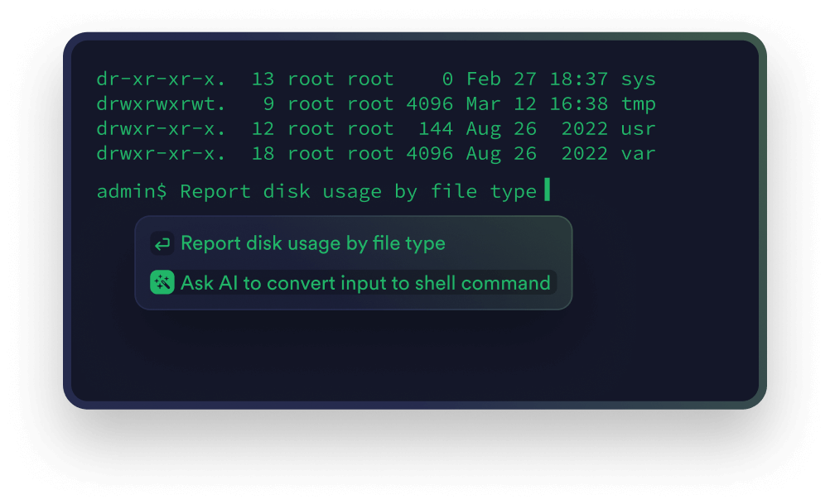Click the typed command text on the prompt line
This screenshot has width=830, height=504.
pyautogui.click(x=359, y=191)
